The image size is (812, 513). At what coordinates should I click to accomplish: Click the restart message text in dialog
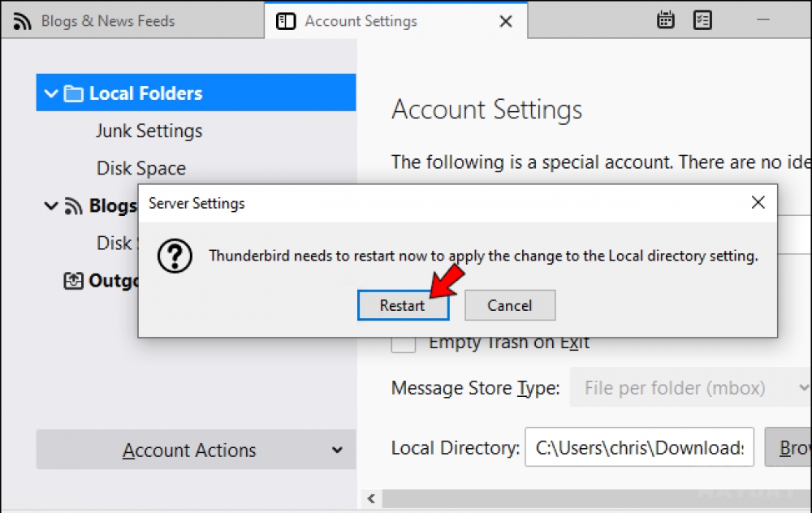pyautogui.click(x=483, y=256)
